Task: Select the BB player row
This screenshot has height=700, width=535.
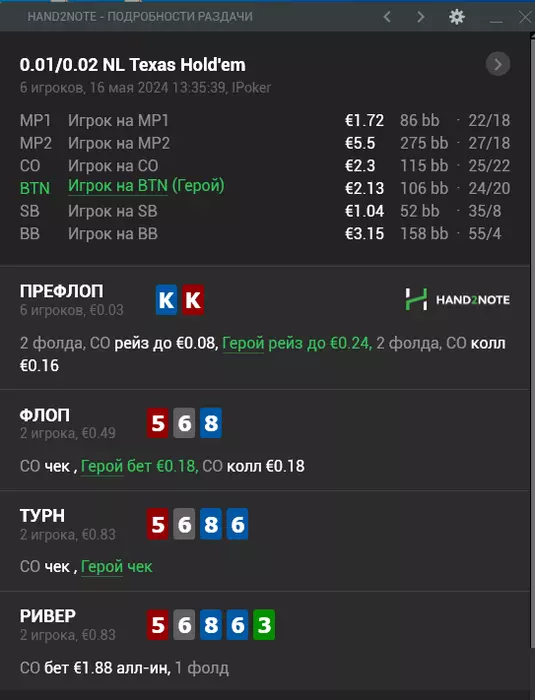Action: [265, 233]
